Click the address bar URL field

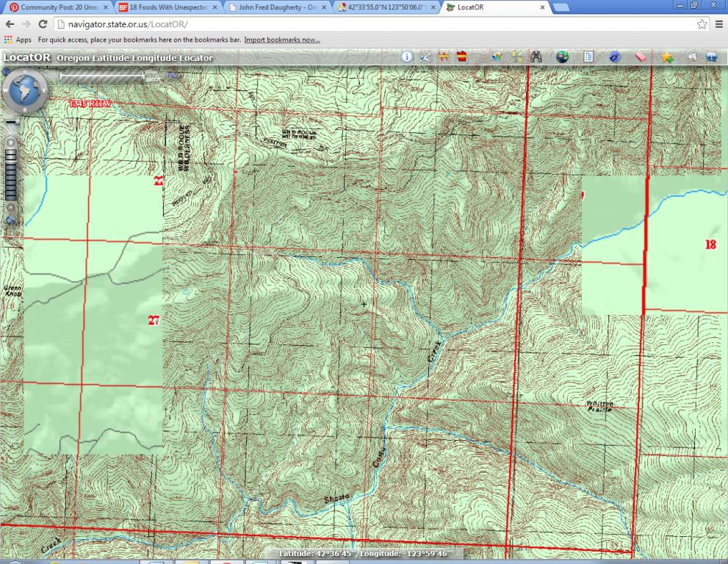[x=367, y=24]
